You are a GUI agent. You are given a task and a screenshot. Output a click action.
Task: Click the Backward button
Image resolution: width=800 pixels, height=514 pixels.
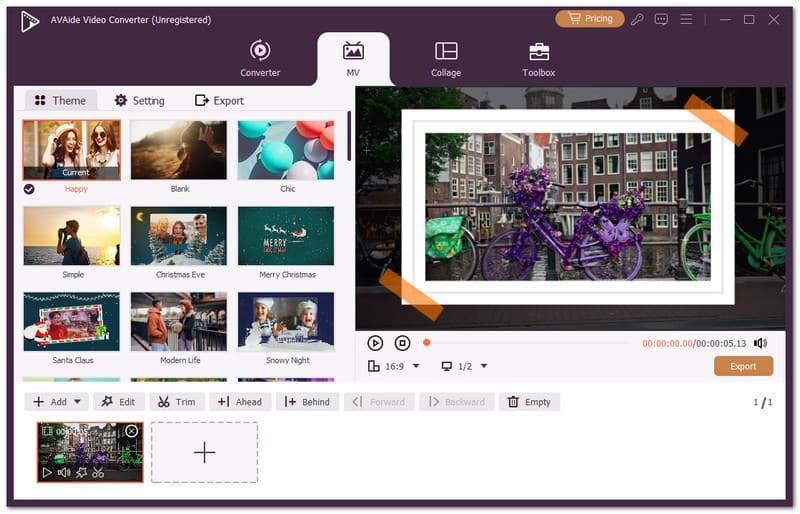pos(457,402)
